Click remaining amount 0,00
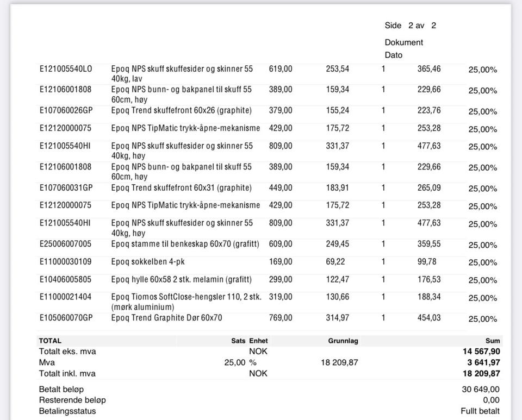522x420 pixels. (x=492, y=400)
